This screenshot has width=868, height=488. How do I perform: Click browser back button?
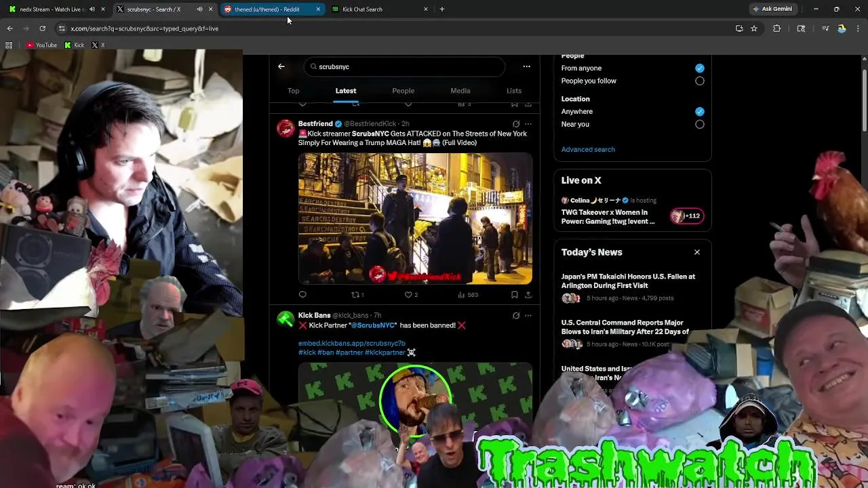(x=10, y=28)
